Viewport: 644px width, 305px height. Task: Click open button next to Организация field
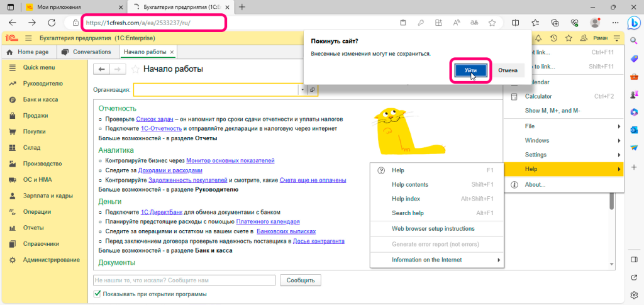tap(313, 89)
